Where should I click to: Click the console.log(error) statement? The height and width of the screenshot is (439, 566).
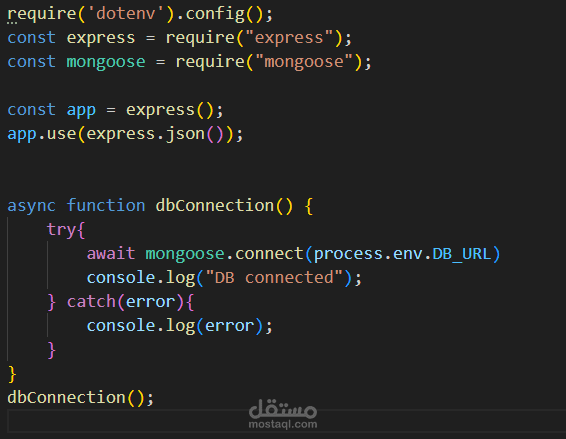(179, 326)
